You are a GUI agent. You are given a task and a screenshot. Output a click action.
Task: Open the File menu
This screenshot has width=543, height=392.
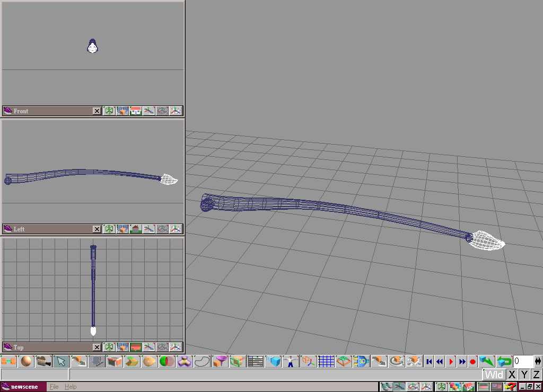click(54, 387)
